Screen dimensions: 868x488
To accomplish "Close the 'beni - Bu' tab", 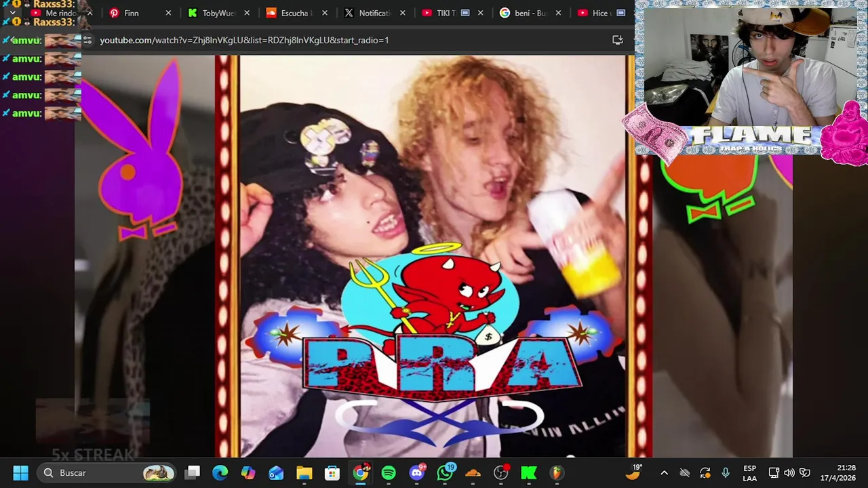I will [x=559, y=13].
